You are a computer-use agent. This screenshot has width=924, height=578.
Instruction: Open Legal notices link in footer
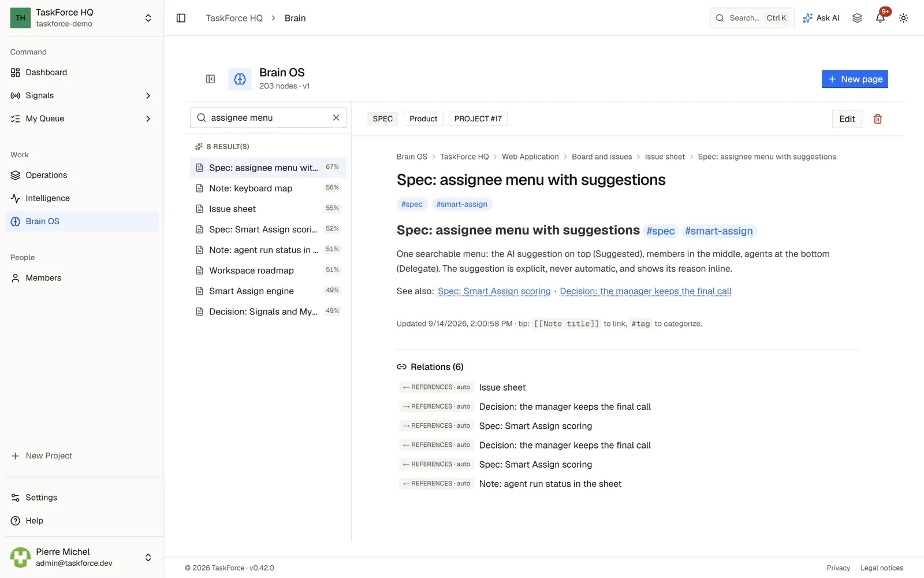[x=882, y=568]
